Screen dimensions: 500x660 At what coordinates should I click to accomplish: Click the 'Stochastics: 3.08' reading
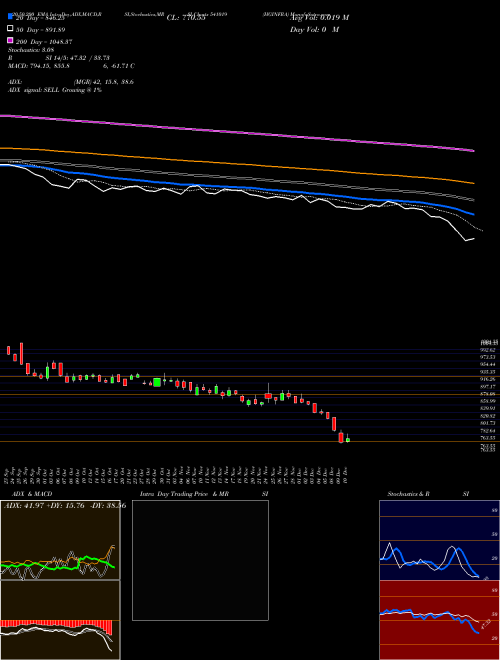coord(31,50)
